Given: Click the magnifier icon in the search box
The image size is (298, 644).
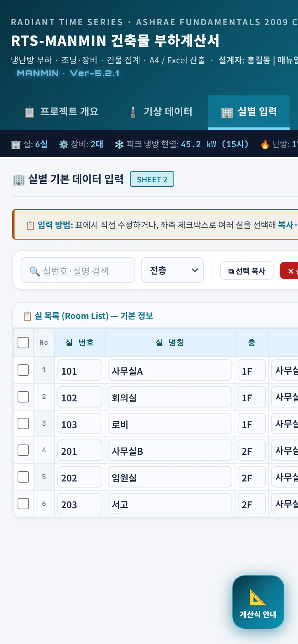Looking at the screenshot, I should pos(34,271).
